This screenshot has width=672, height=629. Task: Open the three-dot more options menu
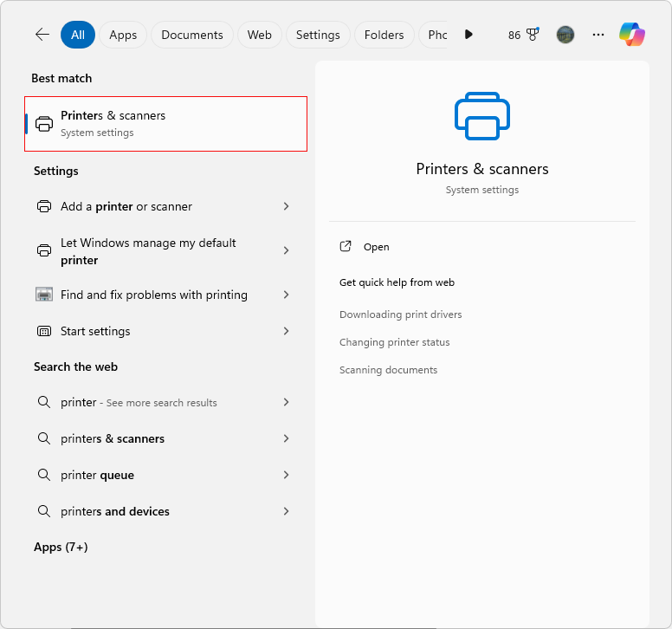click(x=598, y=35)
